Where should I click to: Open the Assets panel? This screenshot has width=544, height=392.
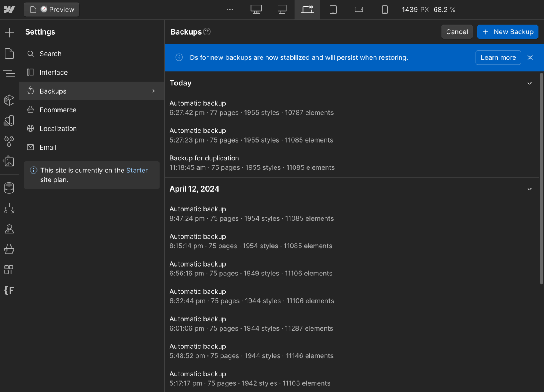coord(9,162)
